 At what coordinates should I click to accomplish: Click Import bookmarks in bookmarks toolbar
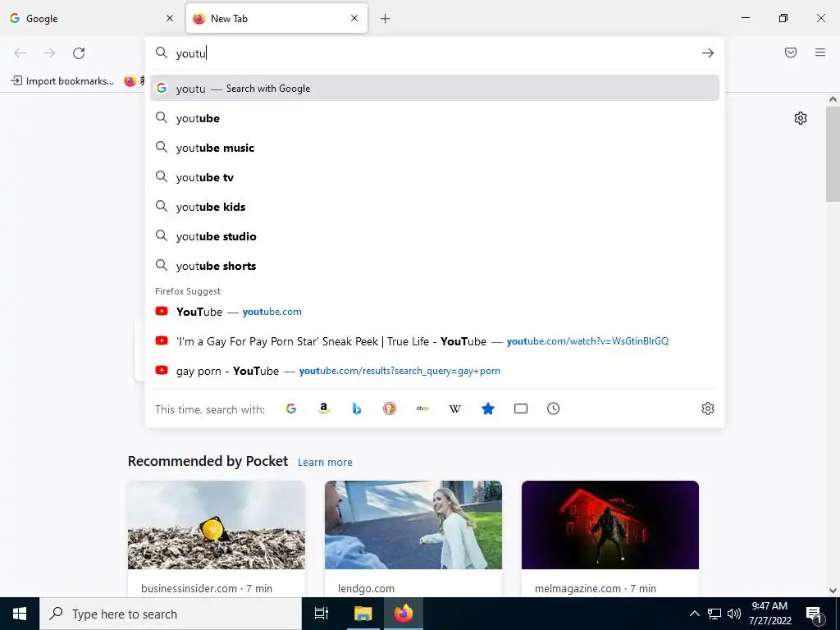coord(62,81)
